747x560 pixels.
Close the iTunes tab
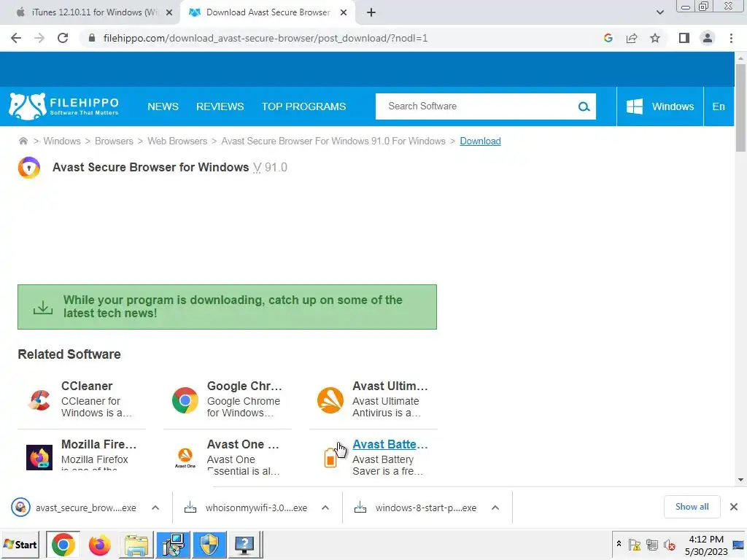pos(169,12)
